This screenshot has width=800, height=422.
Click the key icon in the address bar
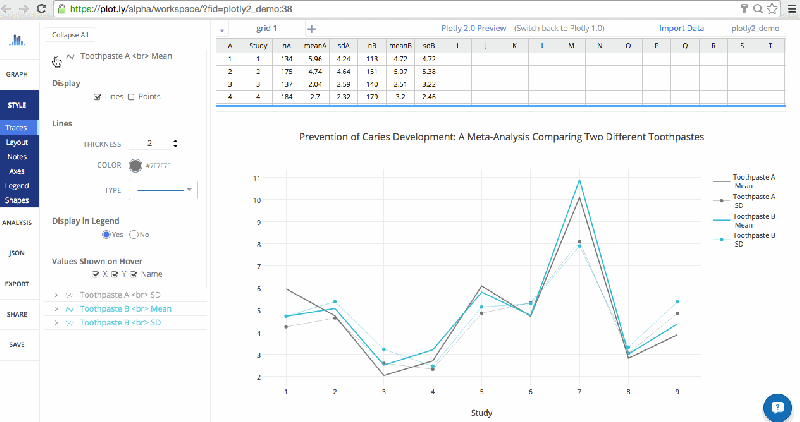744,8
